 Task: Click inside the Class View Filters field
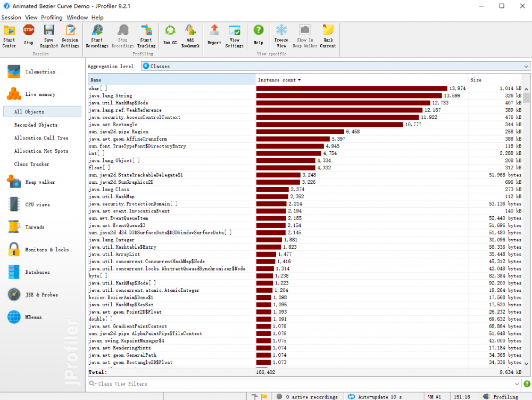[298, 384]
